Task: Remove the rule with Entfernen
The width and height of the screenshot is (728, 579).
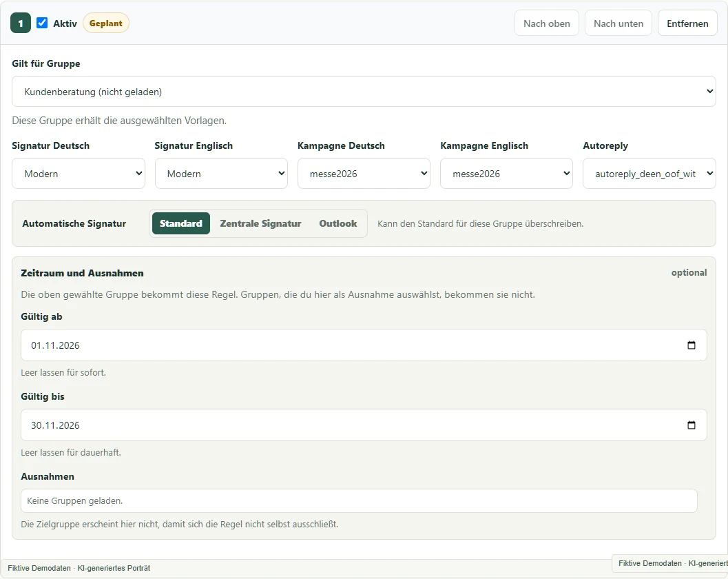Action: point(687,23)
